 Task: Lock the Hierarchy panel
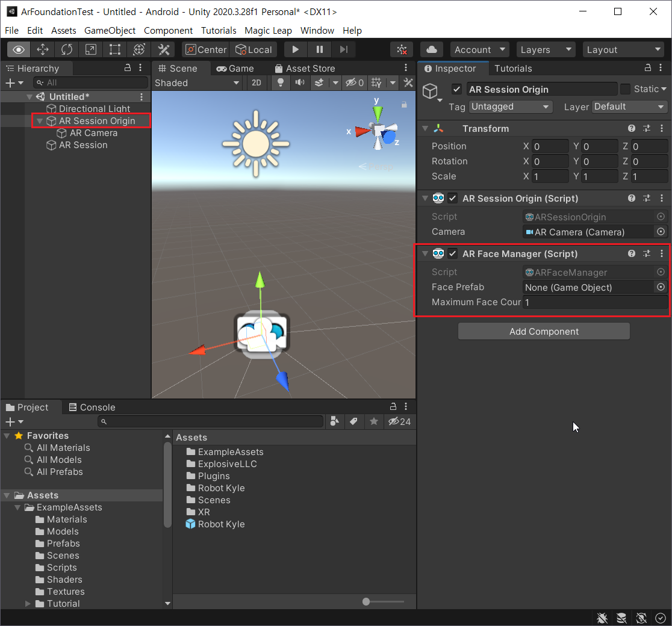pyautogui.click(x=127, y=67)
